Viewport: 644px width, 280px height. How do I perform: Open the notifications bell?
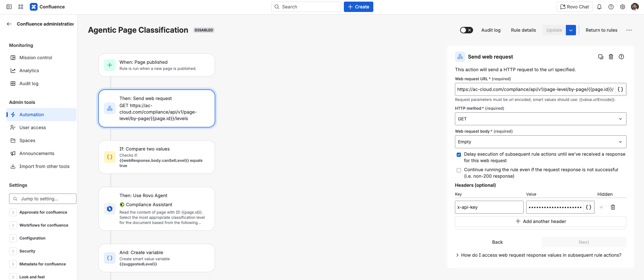599,7
